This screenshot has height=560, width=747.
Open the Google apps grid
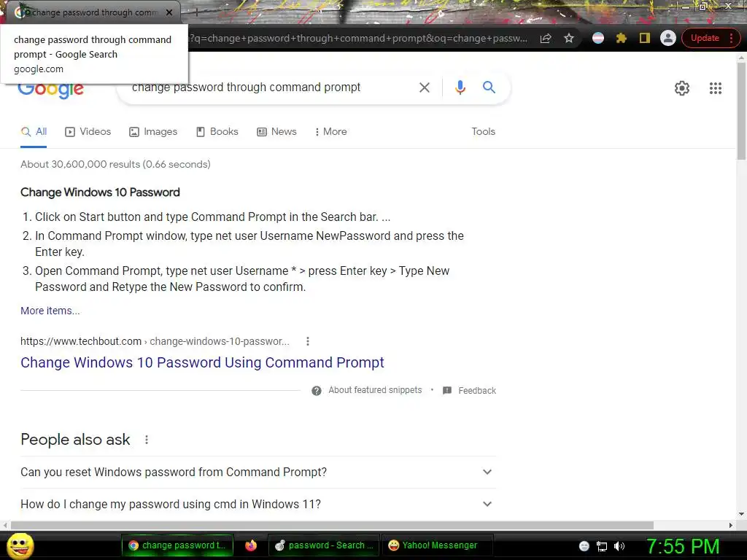[x=715, y=88]
